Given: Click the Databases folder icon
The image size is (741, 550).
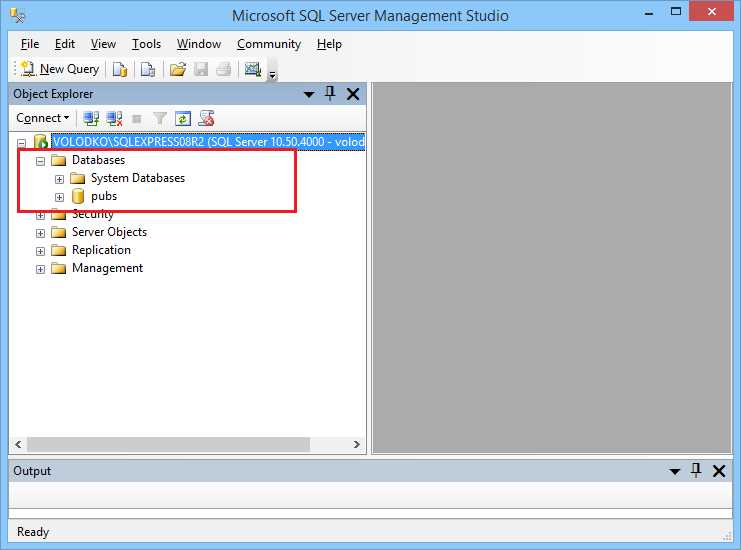Looking at the screenshot, I should click(59, 161).
